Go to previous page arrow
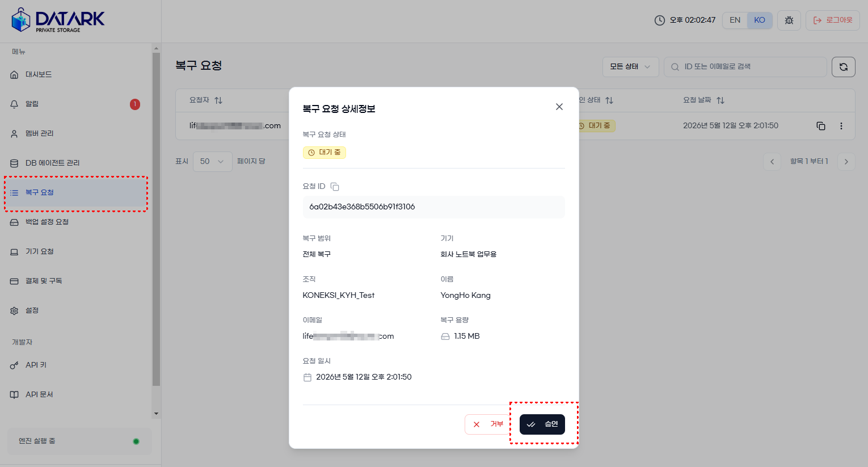Viewport: 868px width, 467px height. [x=772, y=162]
